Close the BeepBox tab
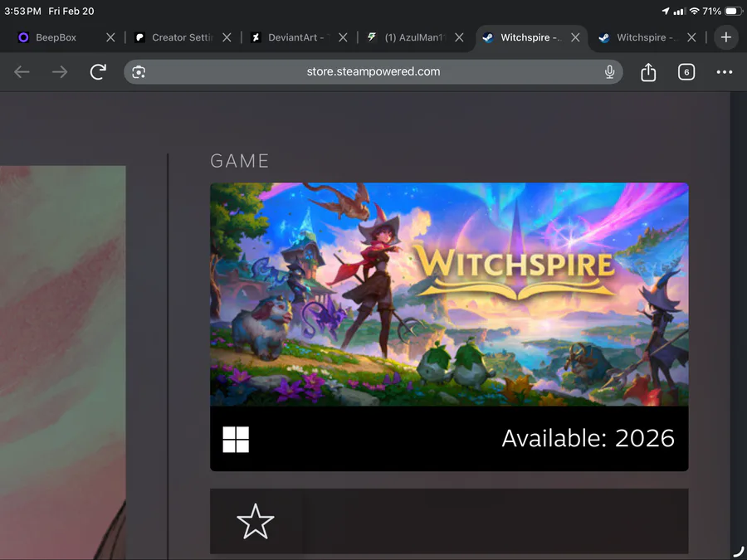747x560 pixels. [110, 37]
